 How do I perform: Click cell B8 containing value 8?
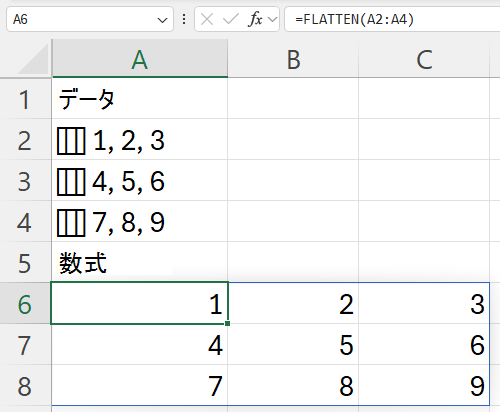pyautogui.click(x=293, y=385)
